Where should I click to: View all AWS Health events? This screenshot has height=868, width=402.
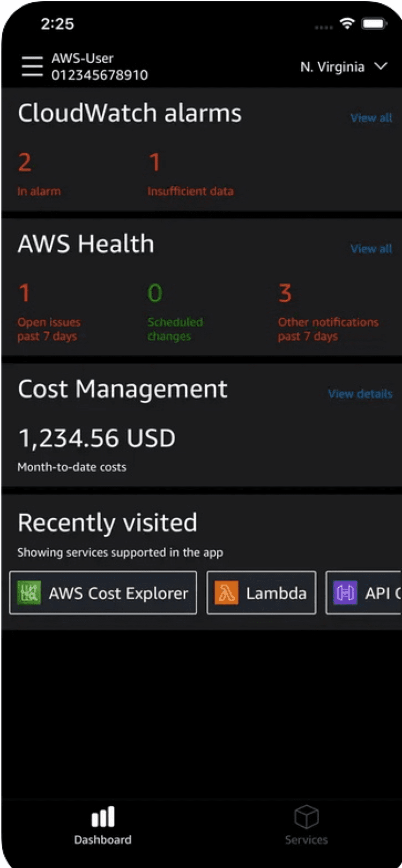pyautogui.click(x=371, y=249)
